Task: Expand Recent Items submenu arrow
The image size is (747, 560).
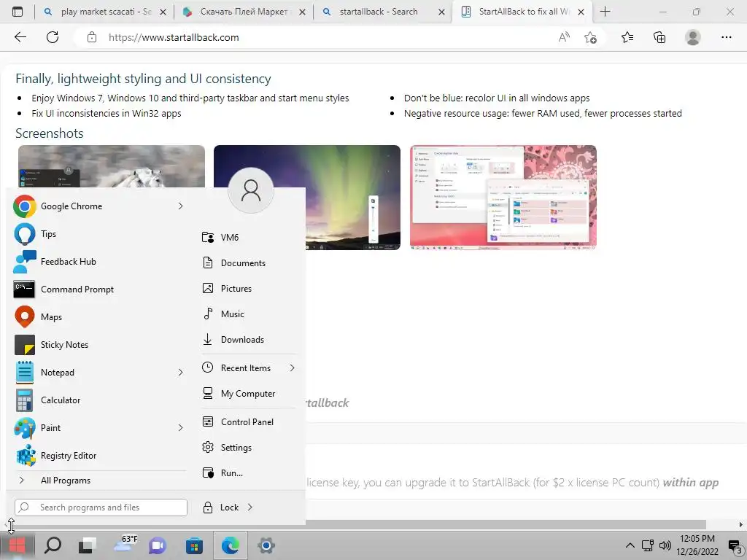Action: (x=292, y=368)
